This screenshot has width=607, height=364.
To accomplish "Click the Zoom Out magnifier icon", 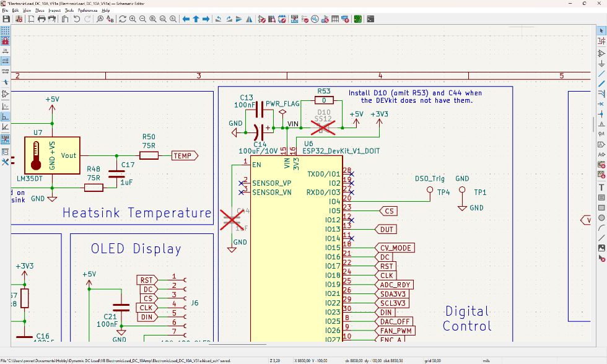I will click(143, 19).
